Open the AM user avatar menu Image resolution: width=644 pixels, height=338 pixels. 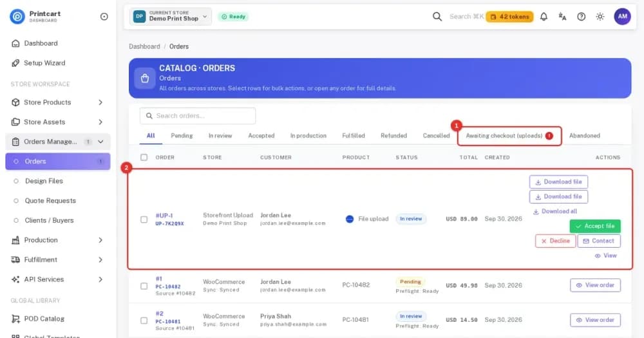623,17
